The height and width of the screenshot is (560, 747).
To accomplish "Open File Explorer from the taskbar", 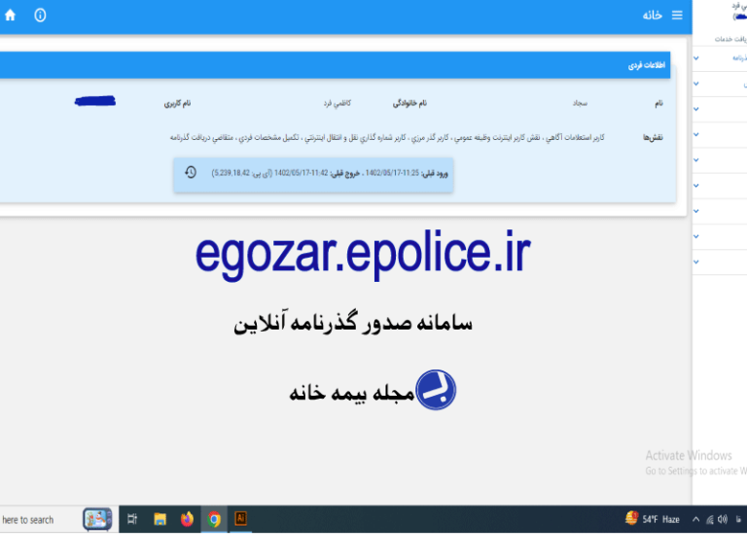I will pyautogui.click(x=160, y=519).
